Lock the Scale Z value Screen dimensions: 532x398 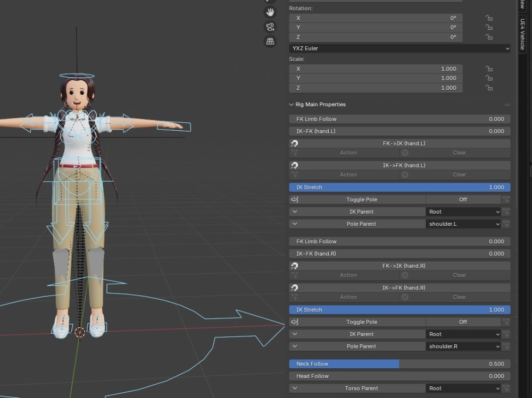pyautogui.click(x=489, y=88)
